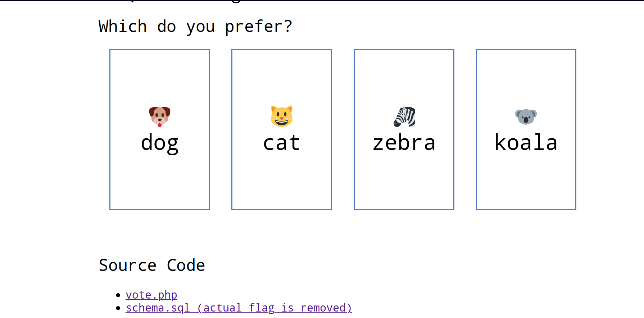Click the bullet point beside schema.sql

tap(118, 308)
